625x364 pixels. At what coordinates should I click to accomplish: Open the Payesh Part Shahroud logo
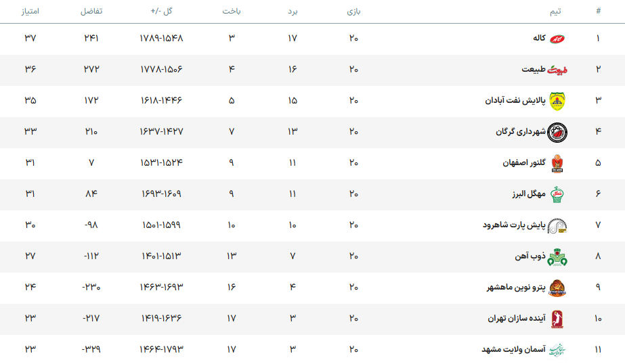[557, 225]
